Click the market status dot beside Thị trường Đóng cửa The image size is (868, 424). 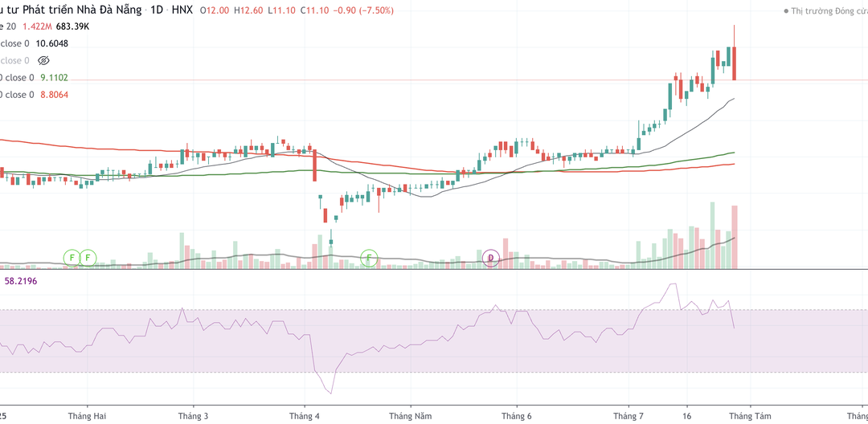coord(786,11)
